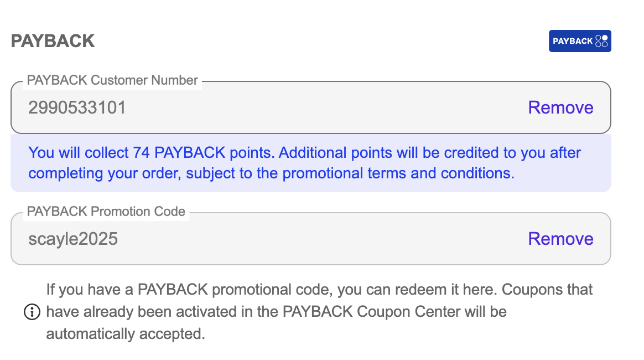Remove the scayle2025 promotion code
Screen dimensions: 644x360
560,239
